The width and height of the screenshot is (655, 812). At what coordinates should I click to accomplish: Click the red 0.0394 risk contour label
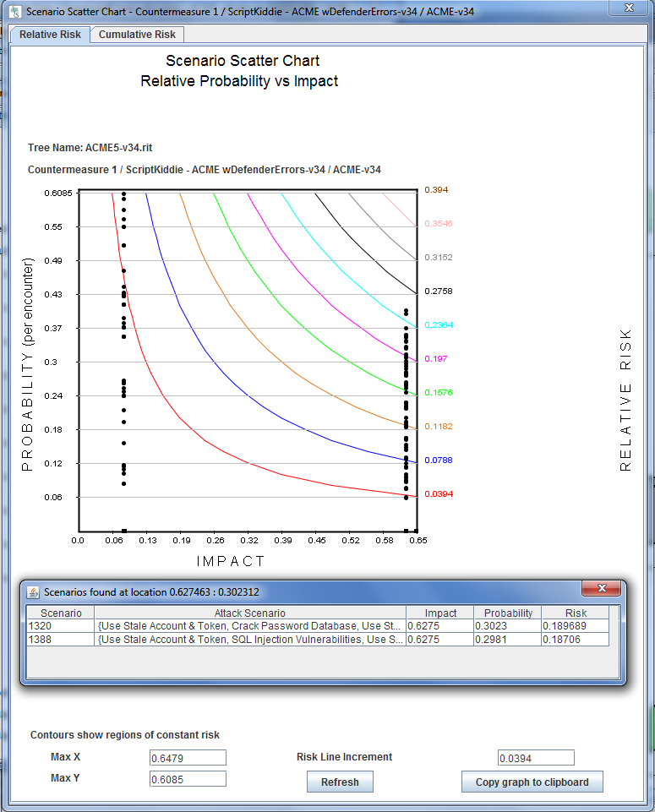tap(439, 494)
